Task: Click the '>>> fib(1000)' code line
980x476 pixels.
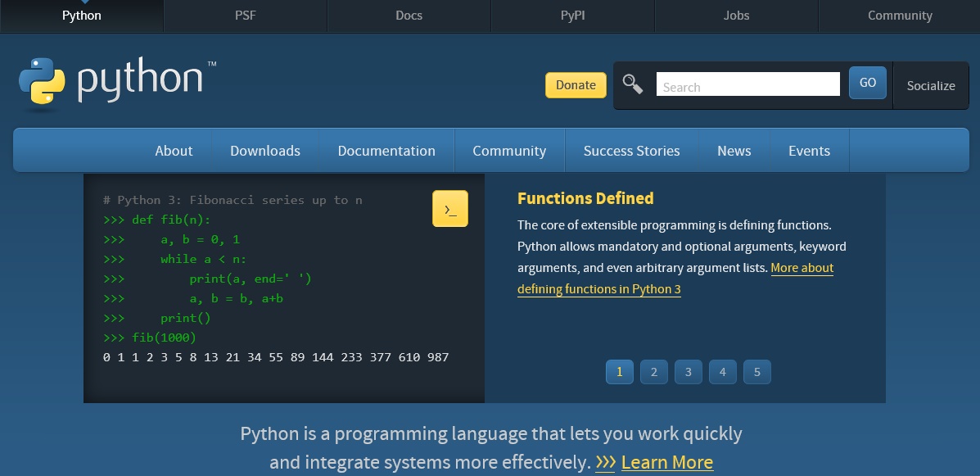Action: 149,338
